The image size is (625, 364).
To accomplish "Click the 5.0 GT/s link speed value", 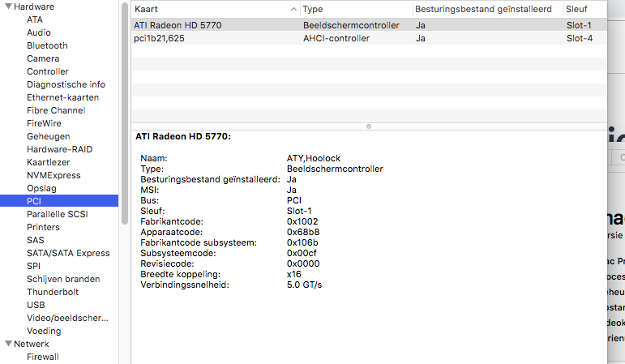I will click(x=304, y=285).
